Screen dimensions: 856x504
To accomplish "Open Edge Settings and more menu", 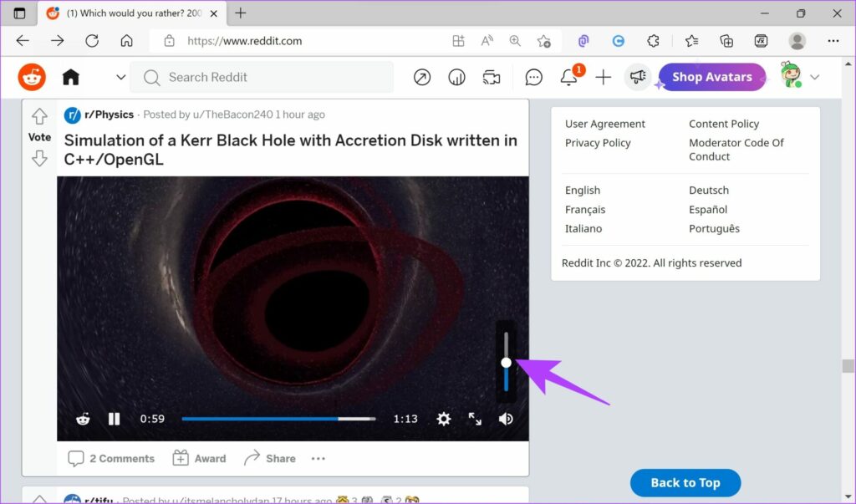I will pyautogui.click(x=833, y=40).
